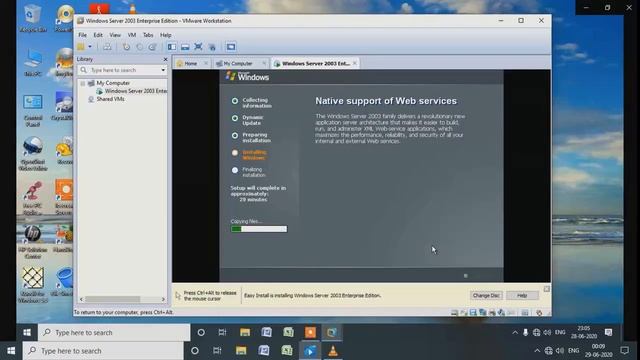Click the Library horizontal scrollbar thumb
Screen dimensions: 640x360
click(x=113, y=299)
